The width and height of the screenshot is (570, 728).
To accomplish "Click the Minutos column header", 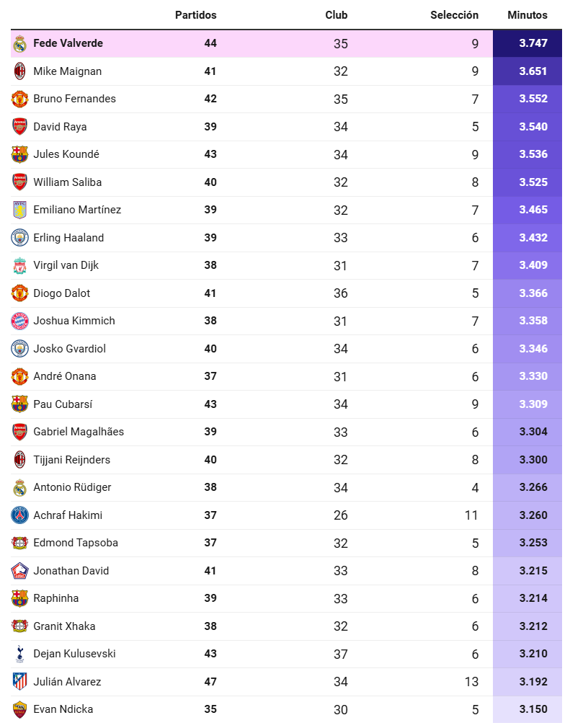I will 527,15.
